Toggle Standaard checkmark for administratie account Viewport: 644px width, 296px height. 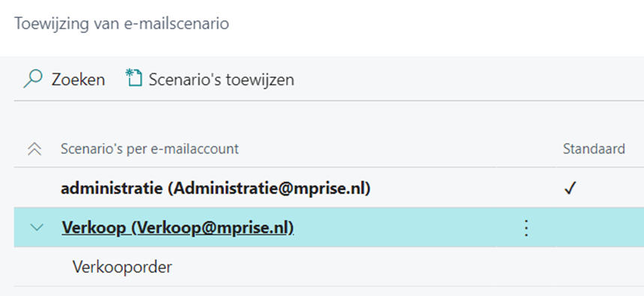tap(570, 189)
